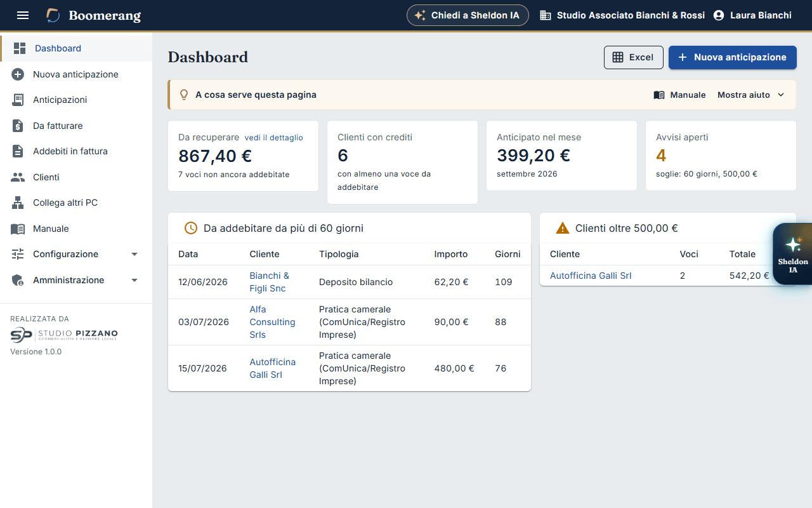The image size is (812, 508).
Task: Click the 480,00 € amount cell
Action: (454, 368)
